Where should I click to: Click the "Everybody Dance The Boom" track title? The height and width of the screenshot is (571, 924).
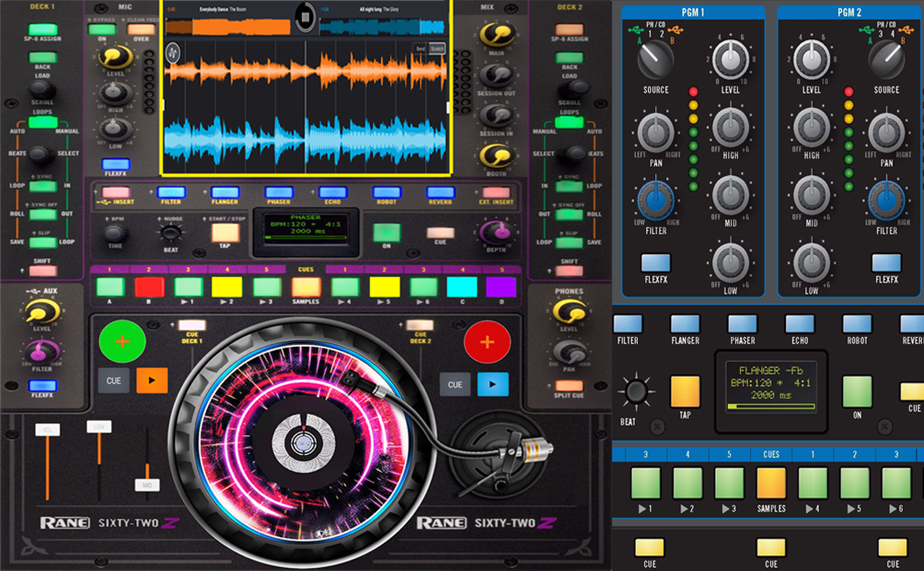(x=225, y=9)
